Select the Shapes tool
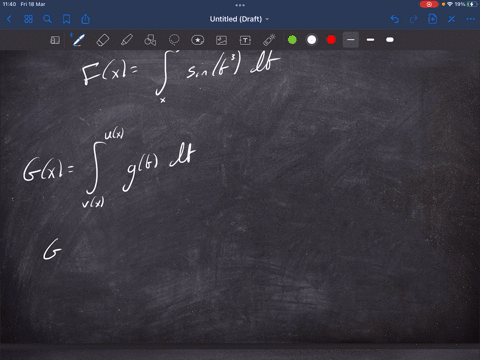480x360 pixels. coord(150,40)
